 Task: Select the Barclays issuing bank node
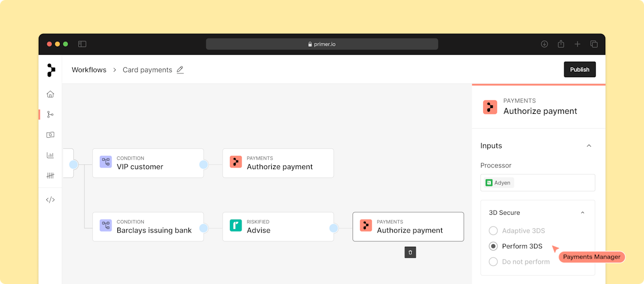[148, 227]
